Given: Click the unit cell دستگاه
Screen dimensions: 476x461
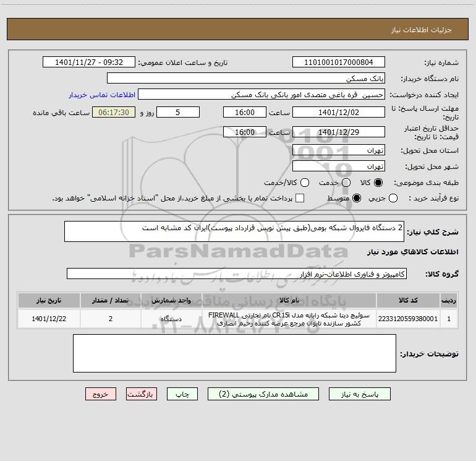Looking at the screenshot, I should pyautogui.click(x=171, y=319).
